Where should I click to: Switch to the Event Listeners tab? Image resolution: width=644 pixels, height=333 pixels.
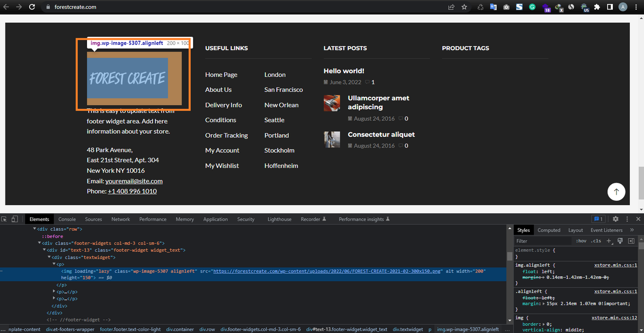tap(606, 230)
